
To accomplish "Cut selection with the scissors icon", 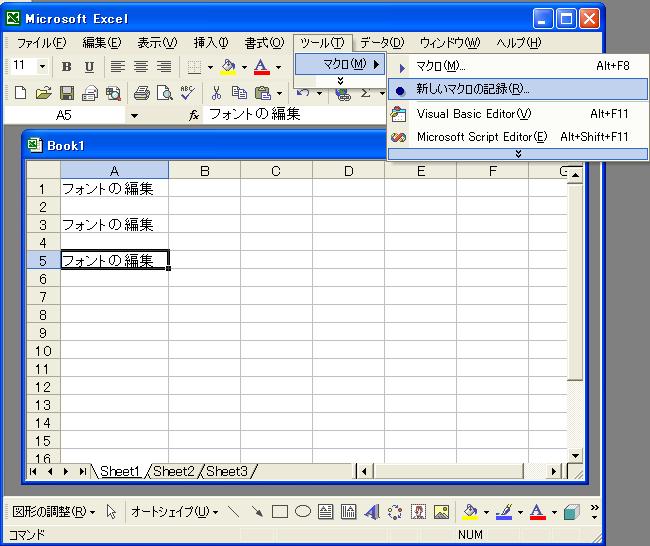I will point(216,93).
